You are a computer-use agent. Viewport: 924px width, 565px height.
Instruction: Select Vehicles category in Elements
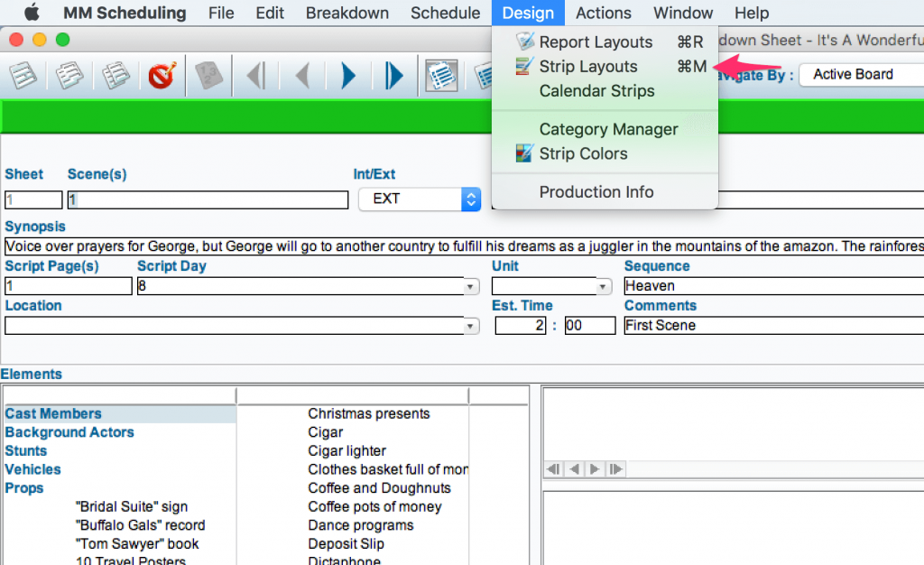click(33, 469)
